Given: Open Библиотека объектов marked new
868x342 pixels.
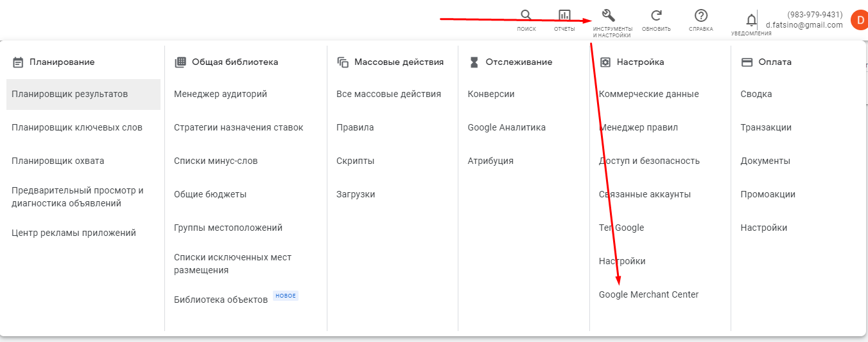Looking at the screenshot, I should (221, 300).
